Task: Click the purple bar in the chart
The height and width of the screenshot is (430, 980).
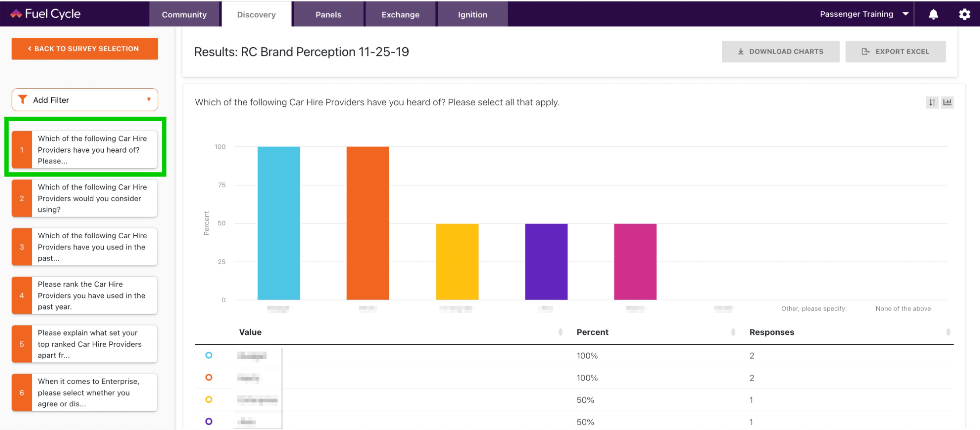Action: (546, 262)
